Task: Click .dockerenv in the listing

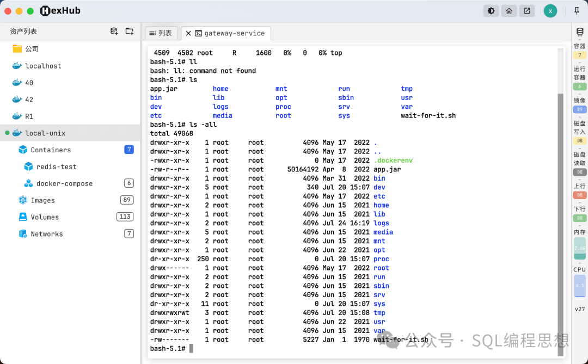Action: click(x=393, y=161)
